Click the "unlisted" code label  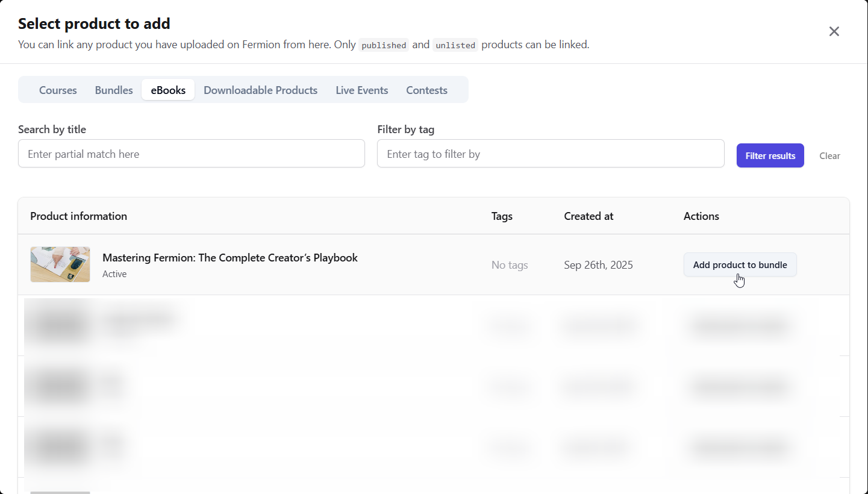pos(455,45)
